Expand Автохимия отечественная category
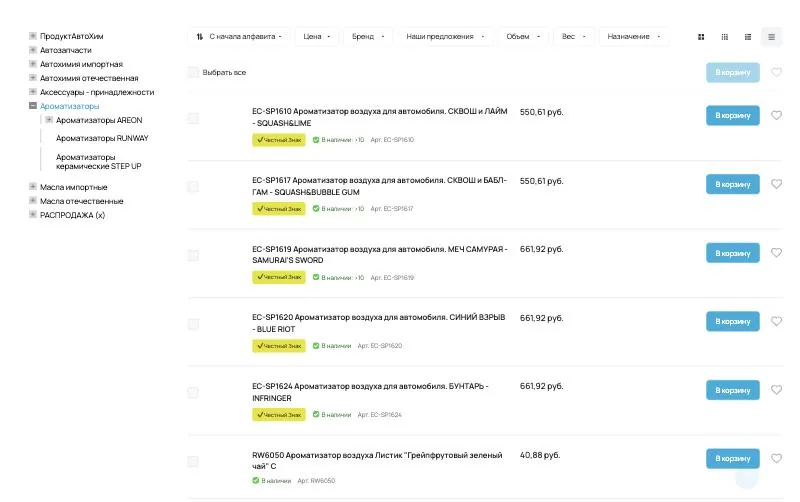The image size is (800, 502). point(33,78)
